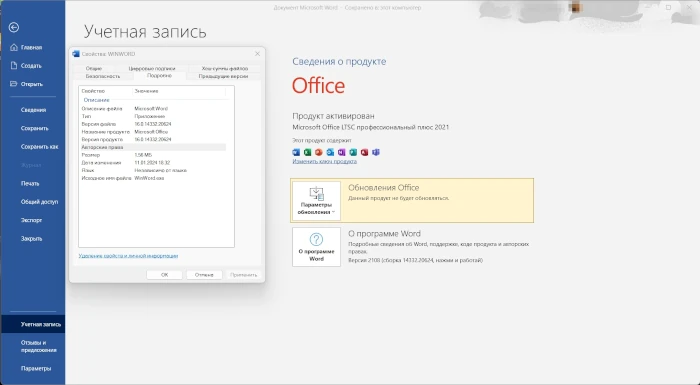This screenshot has height=385, width=700.
Task: Choose Сохранить как in the sidebar
Action: (x=39, y=146)
